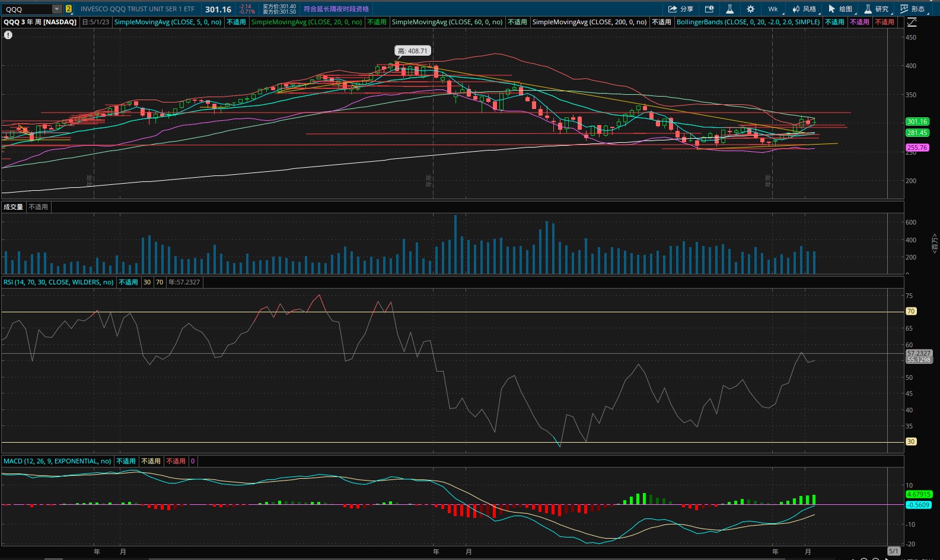The width and height of the screenshot is (940, 560).
Task: Click the white 不适用 after SMA 200
Action: point(661,22)
